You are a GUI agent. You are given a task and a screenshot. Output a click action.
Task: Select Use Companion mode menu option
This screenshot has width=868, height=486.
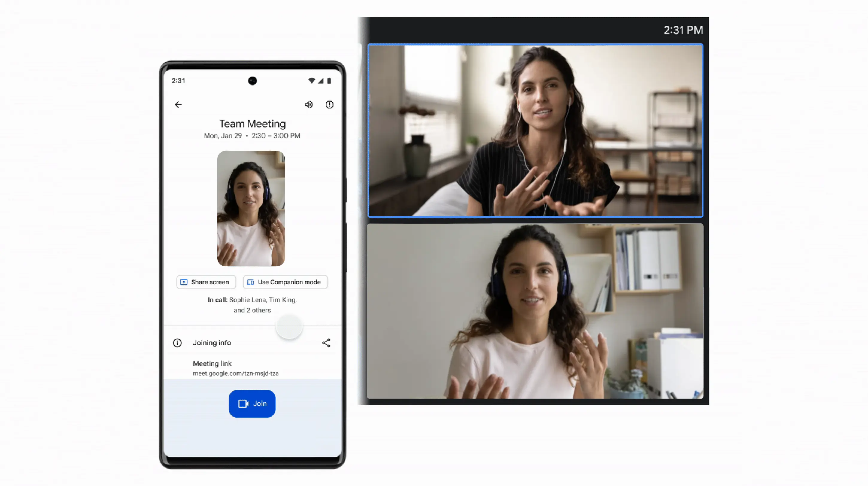click(x=286, y=282)
